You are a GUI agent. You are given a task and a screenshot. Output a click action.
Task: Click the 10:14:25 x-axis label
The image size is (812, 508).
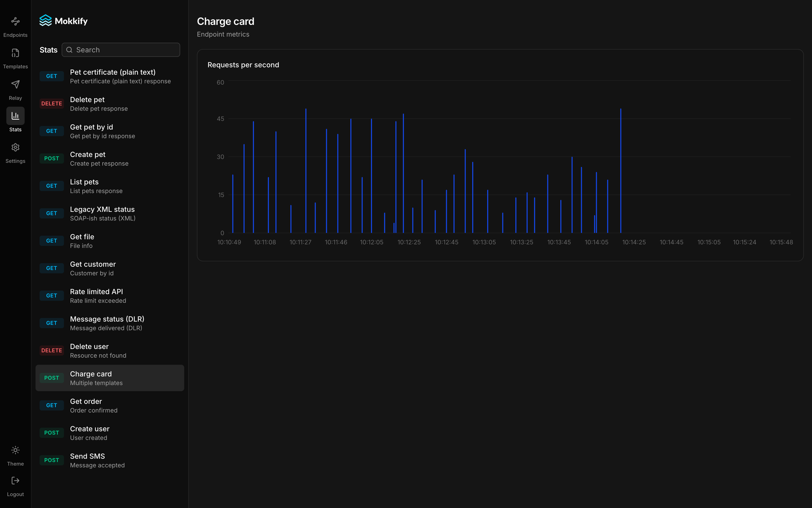click(634, 242)
